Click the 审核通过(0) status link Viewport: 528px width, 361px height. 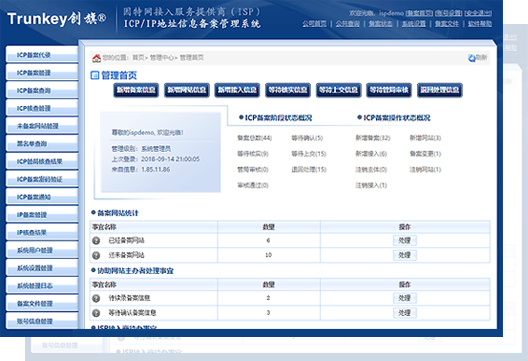click(x=253, y=185)
